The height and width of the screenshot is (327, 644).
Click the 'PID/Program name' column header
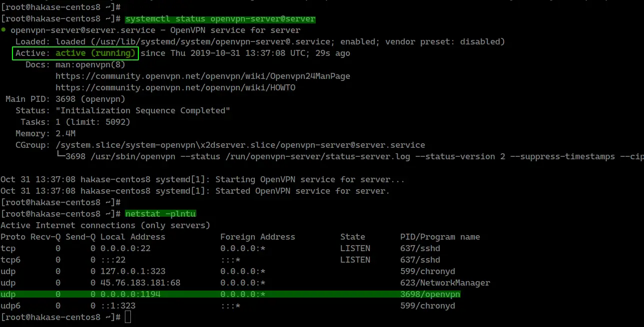click(440, 237)
